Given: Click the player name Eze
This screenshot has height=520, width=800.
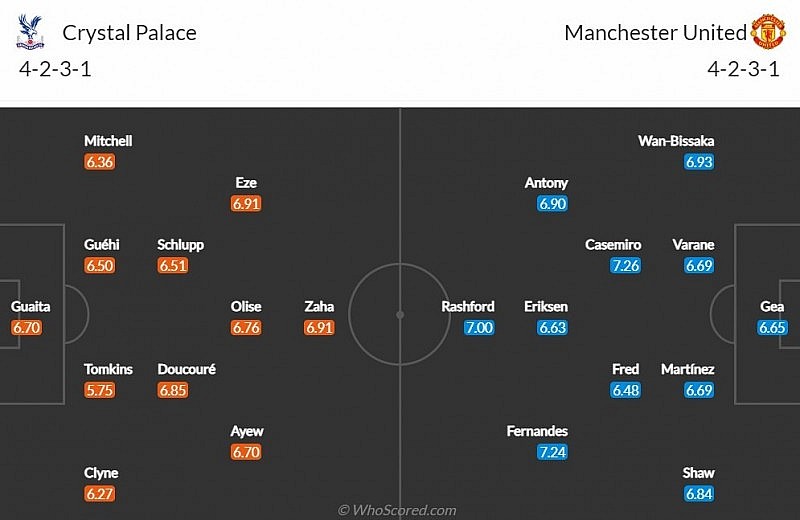Looking at the screenshot, I should [x=246, y=183].
